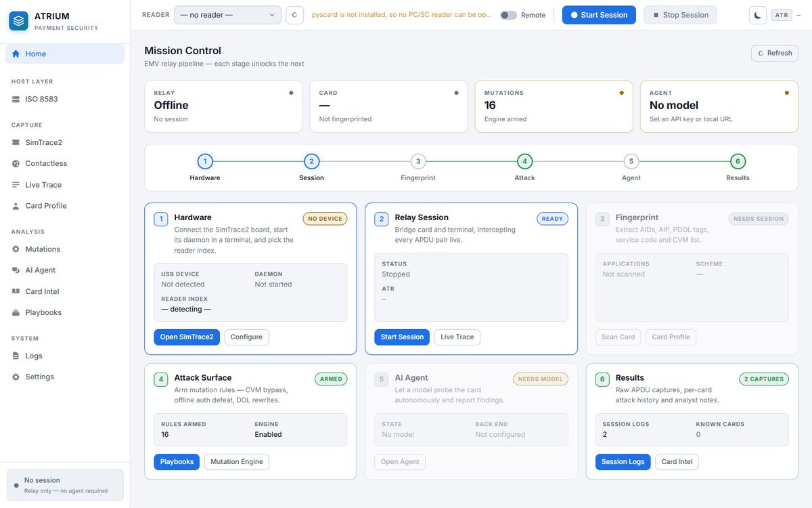
Task: Click the Card Profile button in Fingerprint card
Action: (x=671, y=337)
